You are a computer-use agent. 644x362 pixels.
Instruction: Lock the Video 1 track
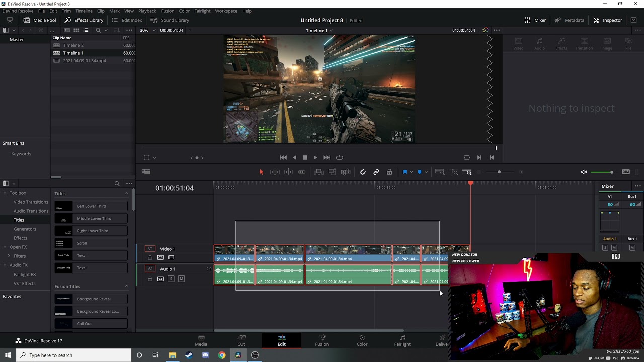click(150, 258)
